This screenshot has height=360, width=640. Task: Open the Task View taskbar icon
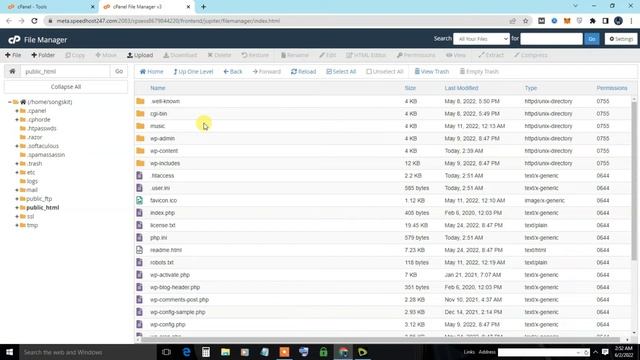coord(166,352)
